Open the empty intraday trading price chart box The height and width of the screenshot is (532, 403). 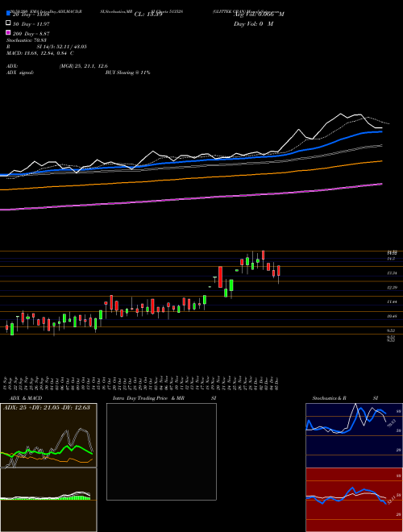[x=161, y=451]
